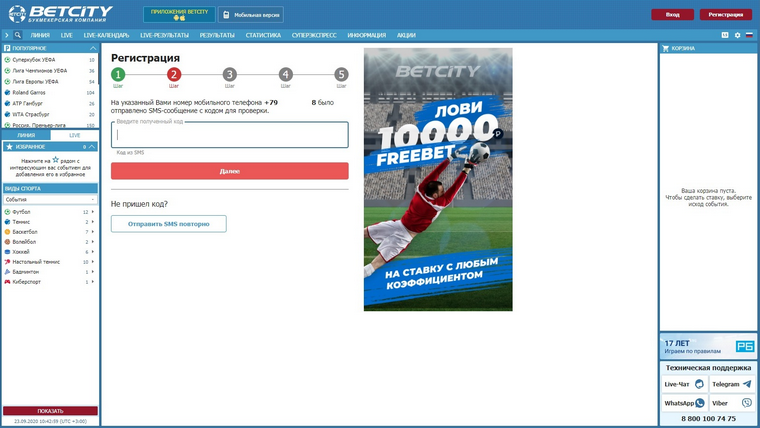Image resolution: width=760 pixels, height=428 pixels.
Task: Click Приложения Betcity button
Action: click(x=179, y=15)
